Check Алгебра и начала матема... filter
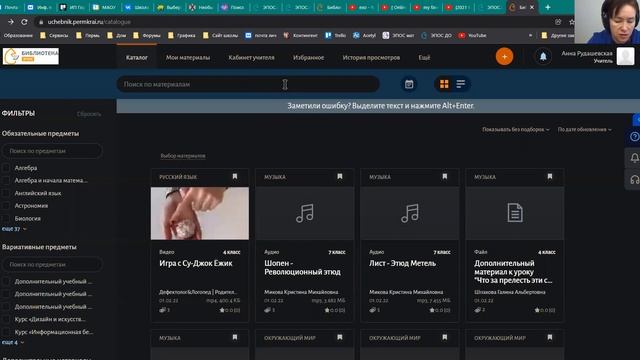The width and height of the screenshot is (640, 360). click(x=6, y=180)
